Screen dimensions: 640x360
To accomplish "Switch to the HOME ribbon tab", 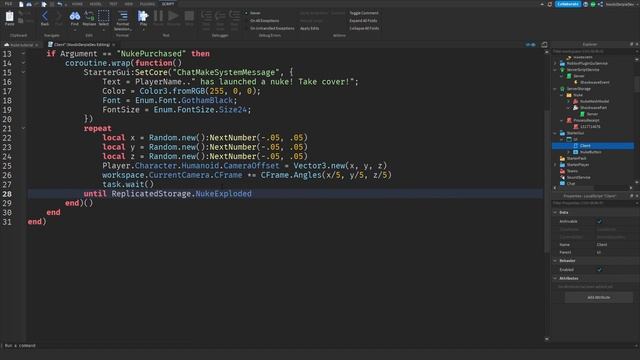I will coord(77,4).
